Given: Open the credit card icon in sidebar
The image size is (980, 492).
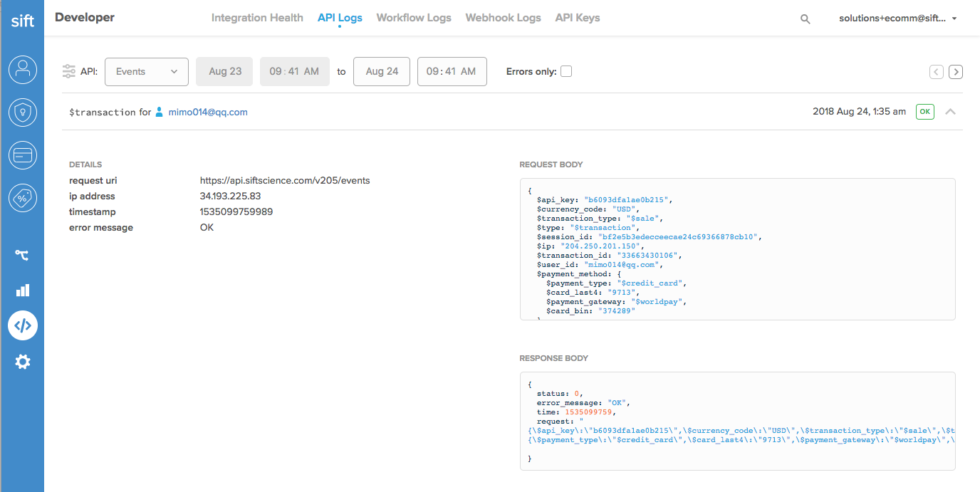Looking at the screenshot, I should pyautogui.click(x=22, y=155).
